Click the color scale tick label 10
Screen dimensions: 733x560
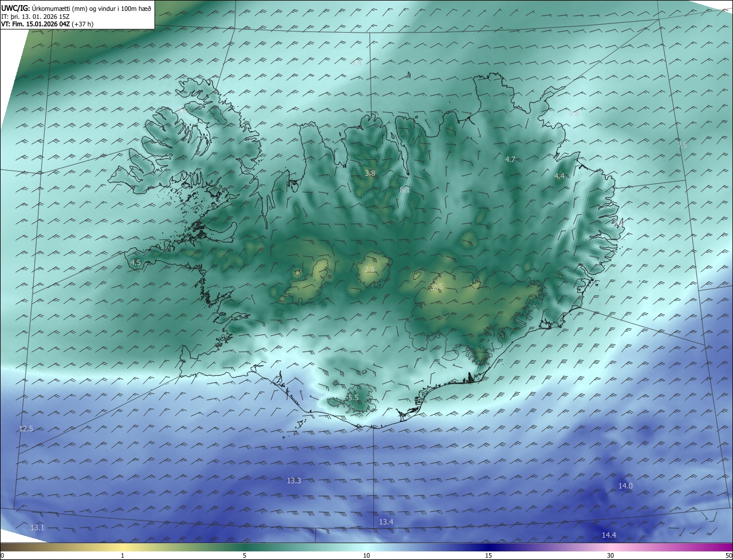366,555
